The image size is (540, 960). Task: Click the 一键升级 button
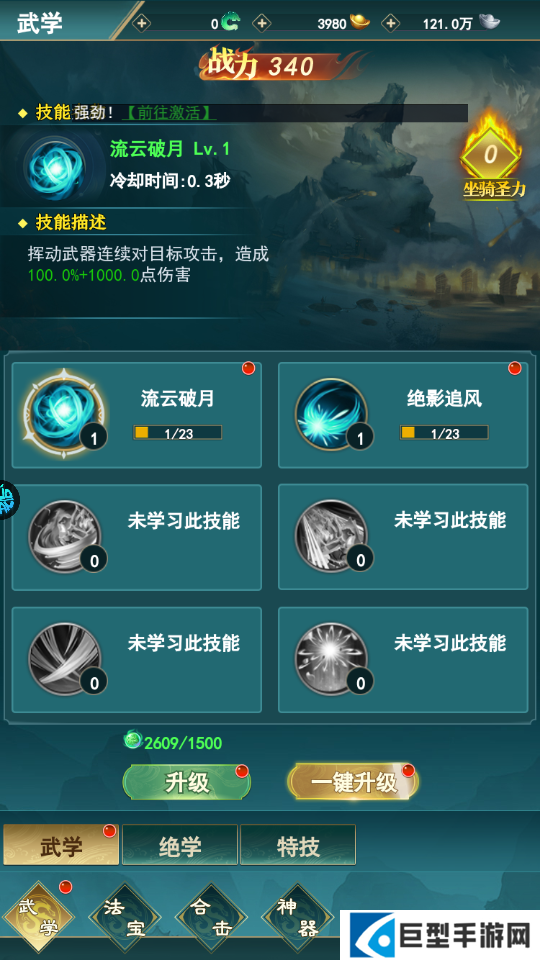[x=353, y=782]
